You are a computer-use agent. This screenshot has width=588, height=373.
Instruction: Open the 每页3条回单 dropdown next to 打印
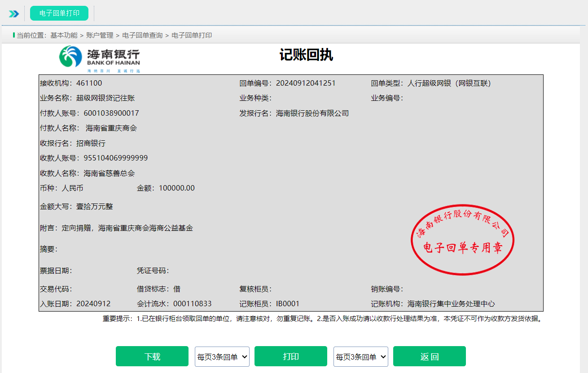tap(361, 356)
